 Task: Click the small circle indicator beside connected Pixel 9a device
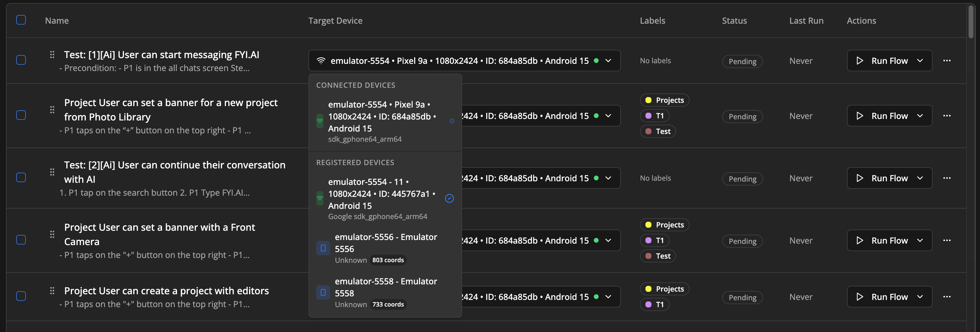click(x=452, y=121)
